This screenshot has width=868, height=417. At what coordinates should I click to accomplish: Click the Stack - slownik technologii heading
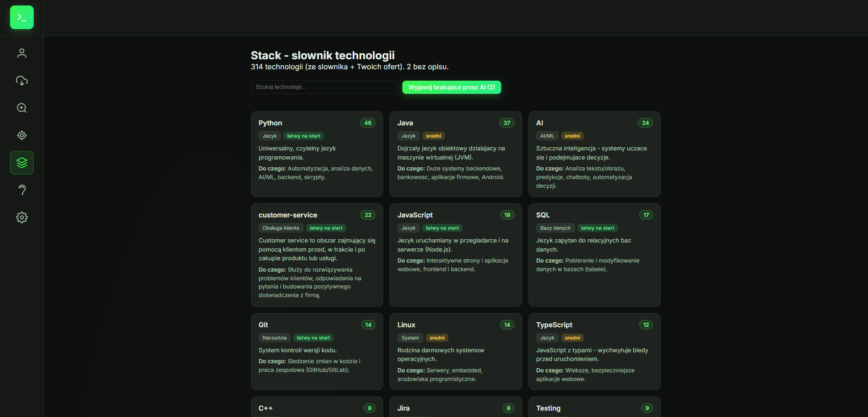pos(323,56)
